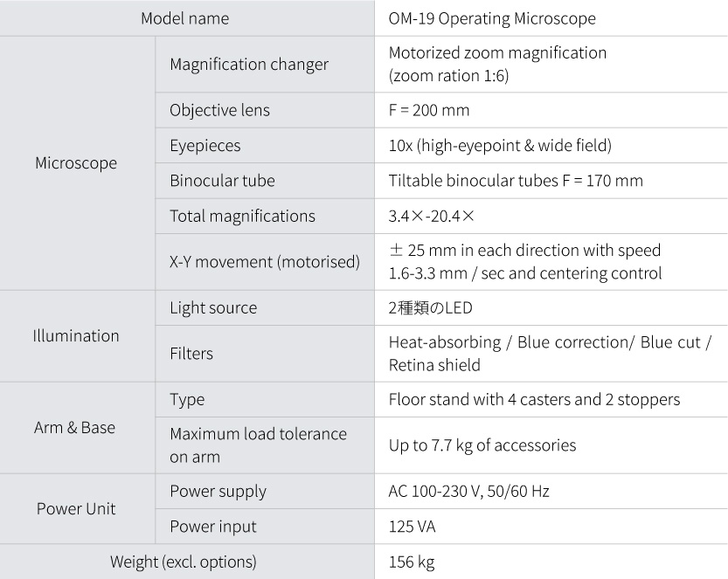Click the "F = 200 mm" value
This screenshot has width=728, height=579.
pos(428,110)
